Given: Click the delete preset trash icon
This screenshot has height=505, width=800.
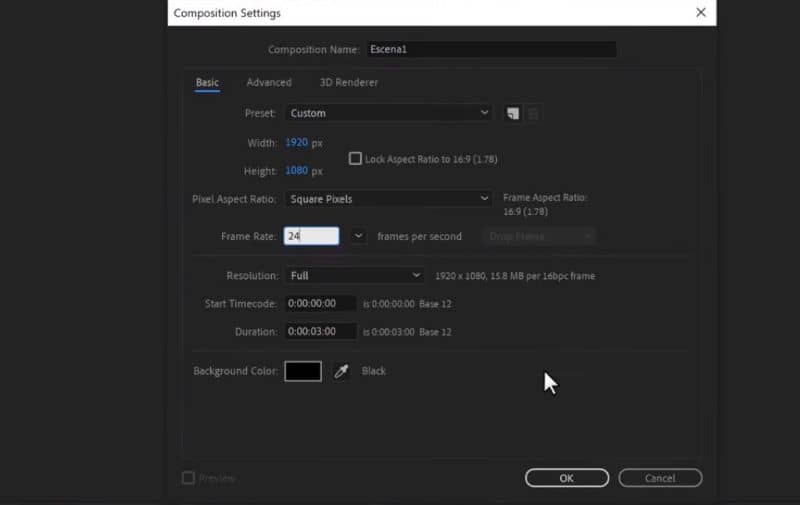Looking at the screenshot, I should point(533,113).
